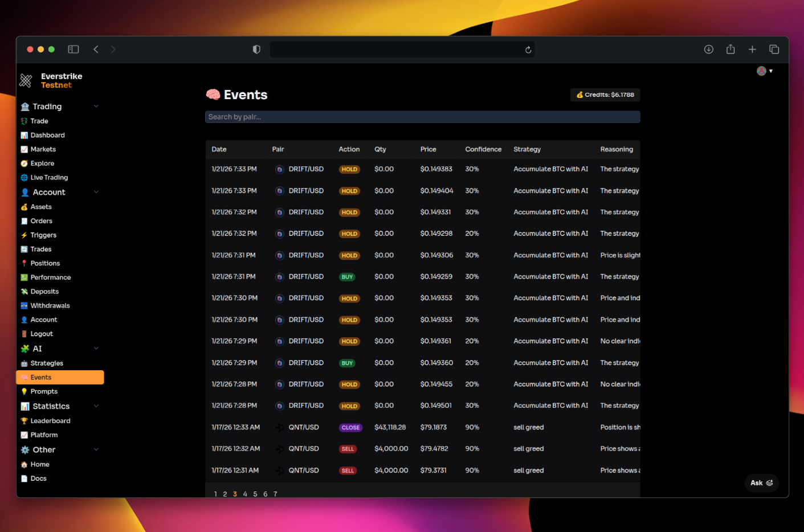Image resolution: width=804 pixels, height=532 pixels.
Task: Open the Prompts page in sidebar
Action: click(43, 391)
